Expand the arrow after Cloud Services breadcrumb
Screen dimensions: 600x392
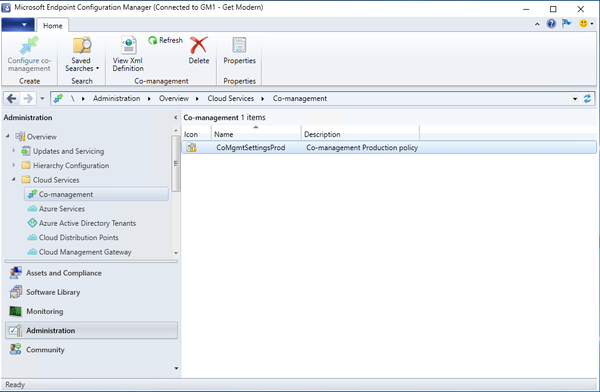263,99
